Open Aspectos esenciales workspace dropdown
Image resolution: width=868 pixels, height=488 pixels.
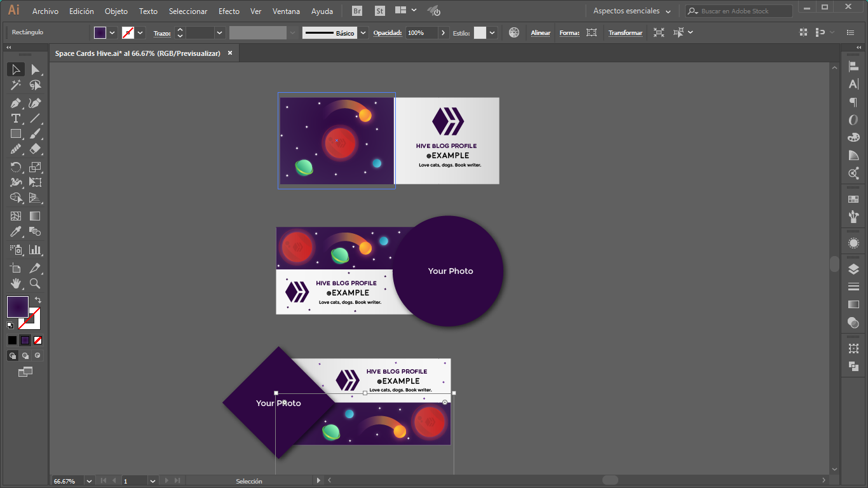point(632,11)
